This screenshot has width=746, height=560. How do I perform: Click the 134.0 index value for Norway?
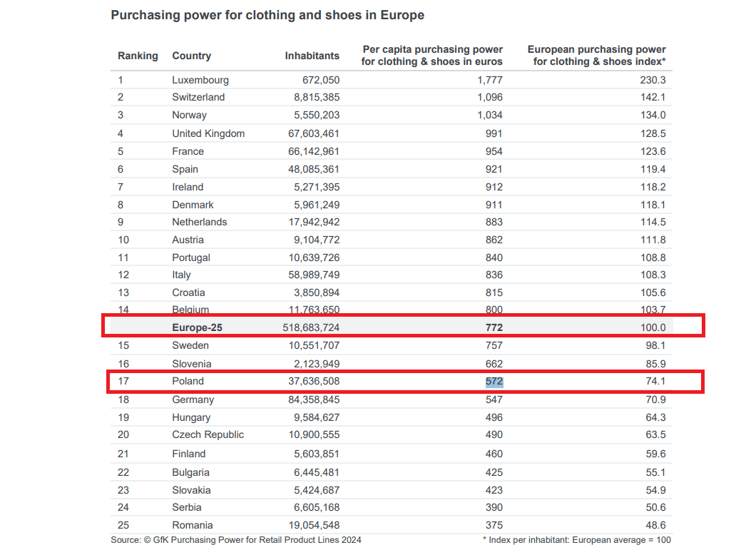653,115
